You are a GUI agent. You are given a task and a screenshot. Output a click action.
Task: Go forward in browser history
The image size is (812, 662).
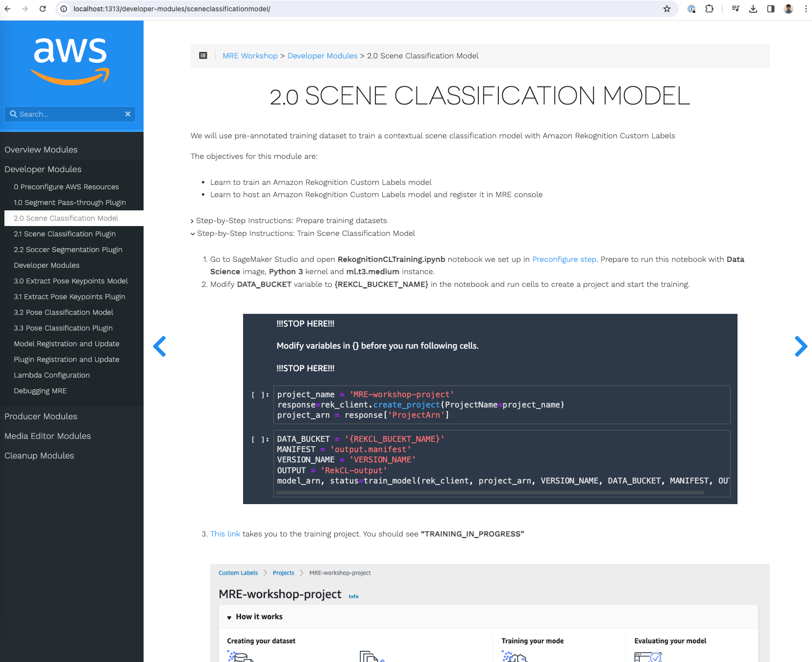click(25, 9)
